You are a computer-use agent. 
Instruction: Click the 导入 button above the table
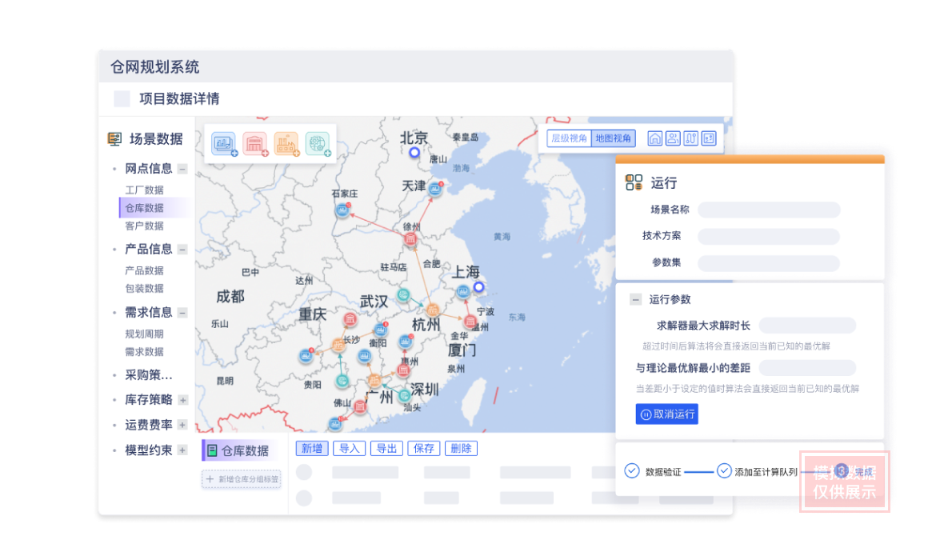click(x=349, y=449)
